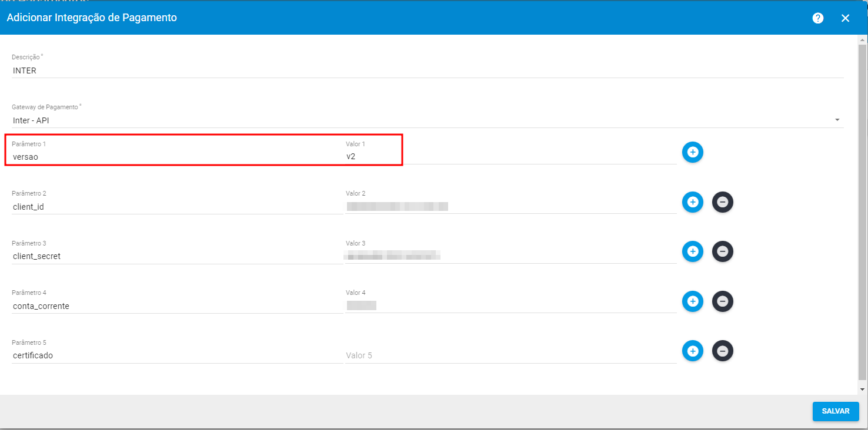The height and width of the screenshot is (430, 868).
Task: Edit the blurred Valor 3 field
Action: point(510,256)
